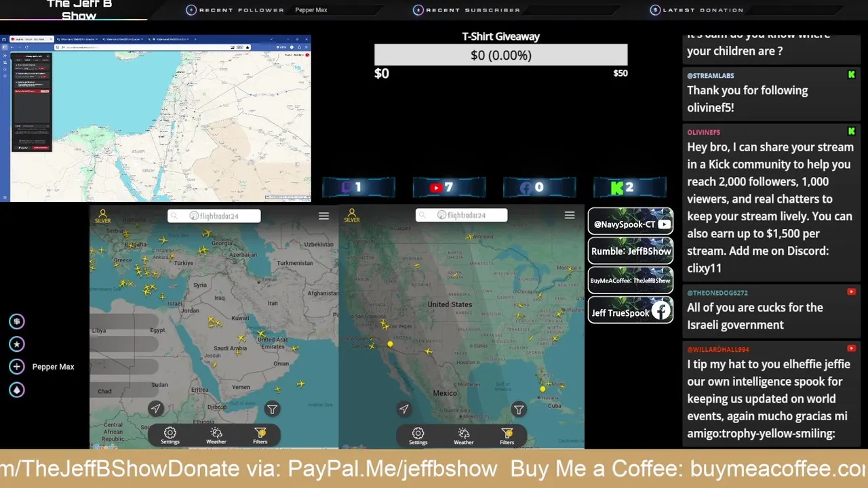Image resolution: width=868 pixels, height=488 pixels.
Task: Open hamburger menu on Middle East flightradar24 panel
Action: click(x=323, y=216)
